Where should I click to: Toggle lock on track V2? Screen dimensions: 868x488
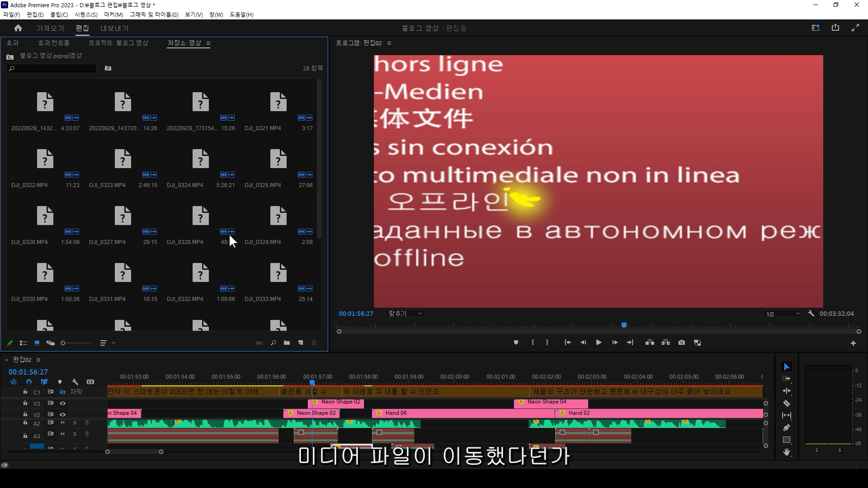(25, 414)
